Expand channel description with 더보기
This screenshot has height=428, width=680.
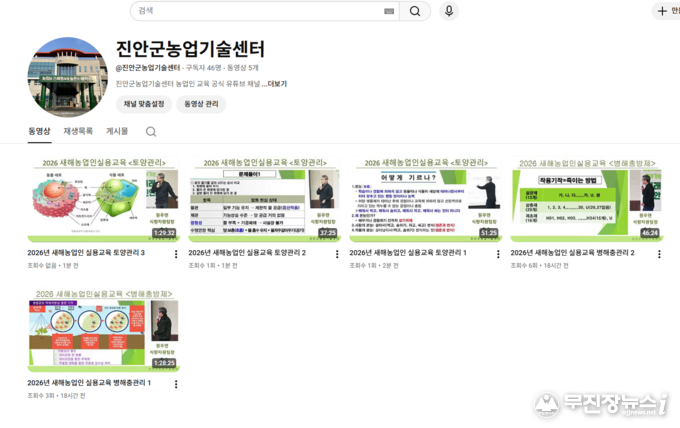pos(277,84)
